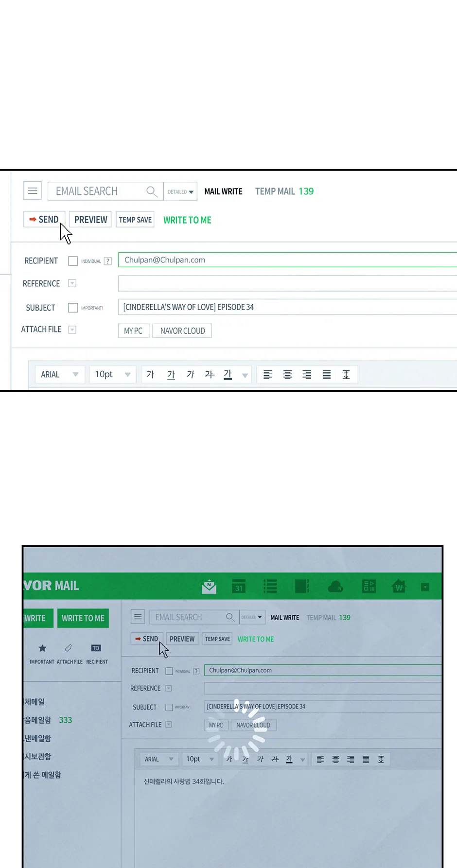Open the underlined text color picker in the white toolbar

(x=228, y=374)
